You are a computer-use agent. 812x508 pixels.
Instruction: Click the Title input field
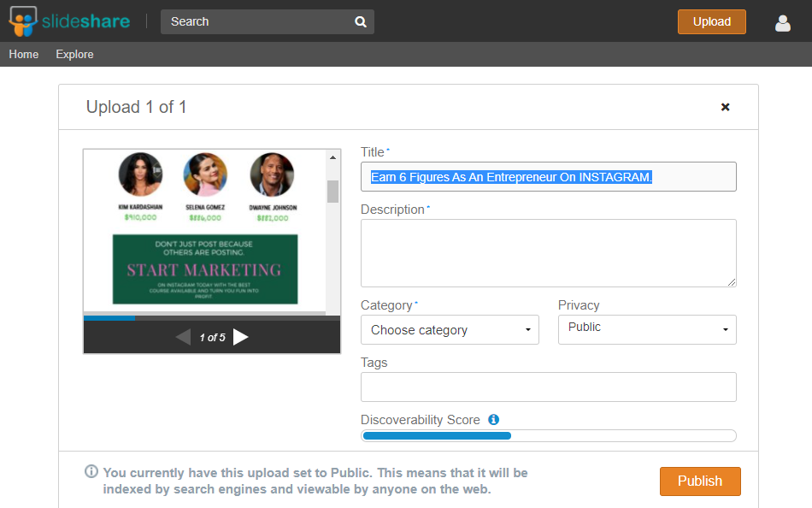(549, 177)
